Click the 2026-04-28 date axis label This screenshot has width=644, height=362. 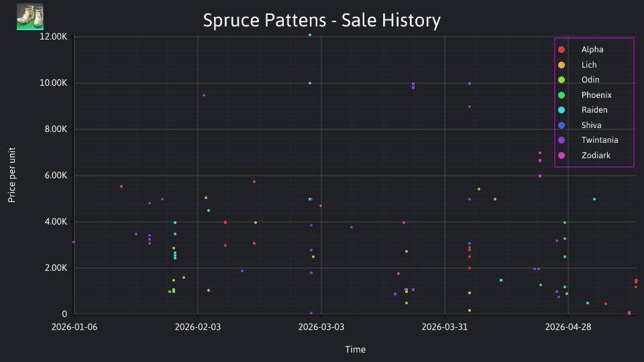coord(568,327)
